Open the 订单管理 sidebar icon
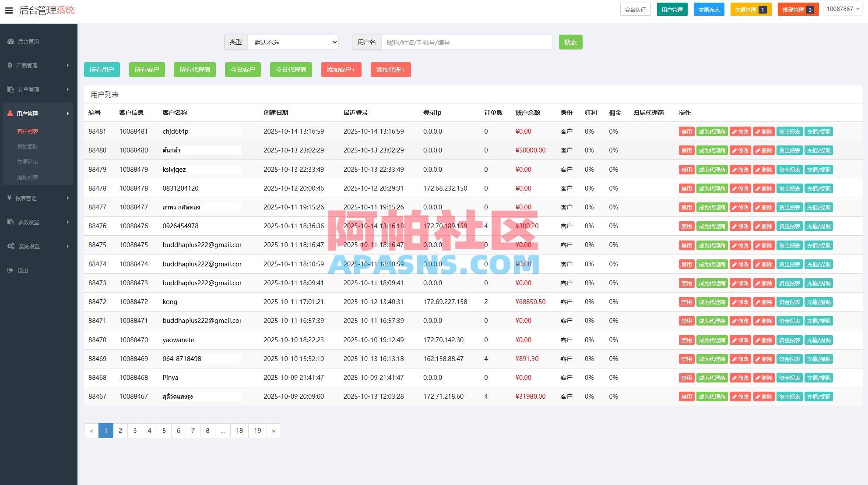Image resolution: width=868 pixels, height=485 pixels. (x=10, y=89)
